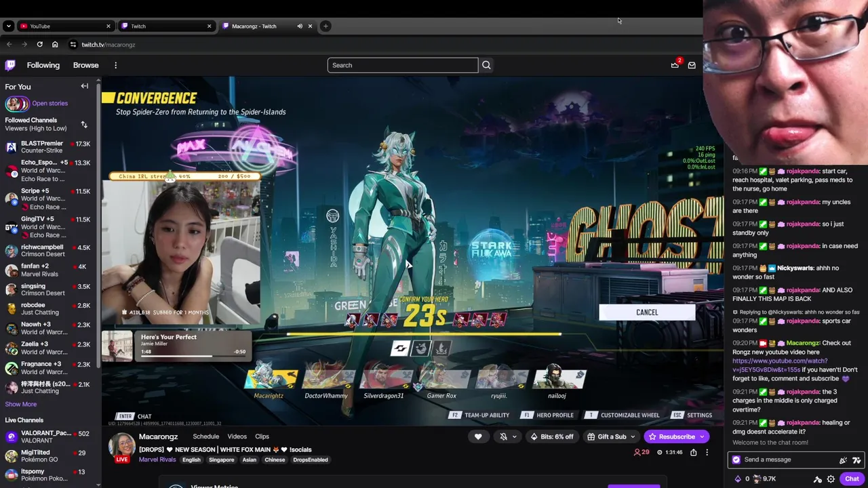Collapse the For You sidebar
868x488 pixels.
tap(85, 86)
